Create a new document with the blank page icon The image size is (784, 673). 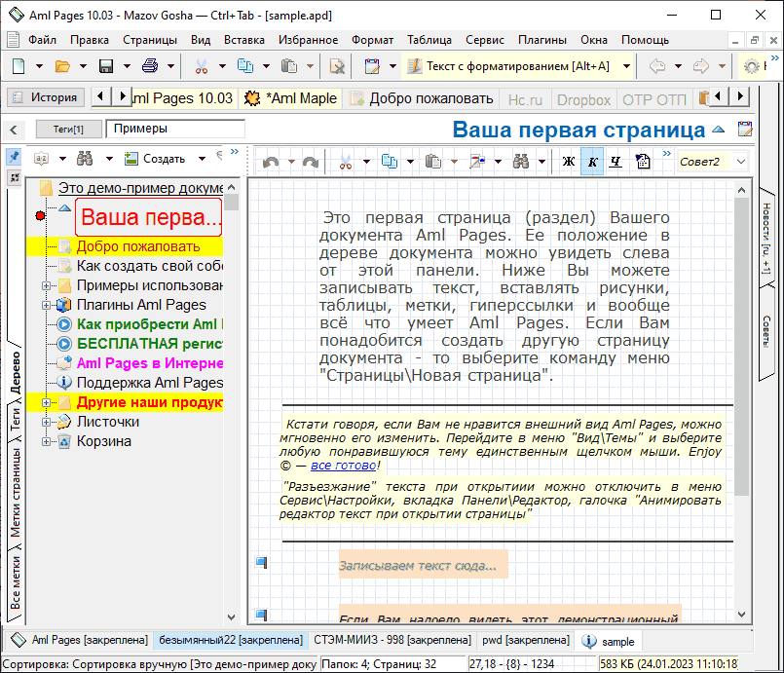tap(19, 66)
